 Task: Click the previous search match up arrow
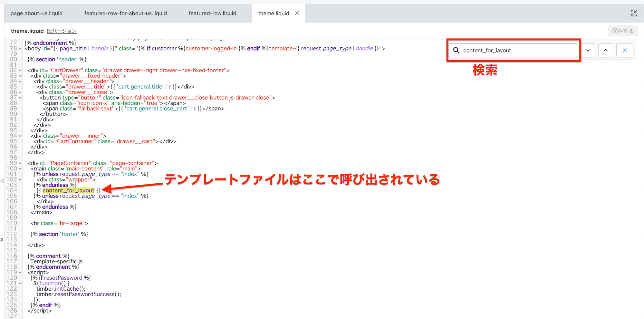[606, 50]
